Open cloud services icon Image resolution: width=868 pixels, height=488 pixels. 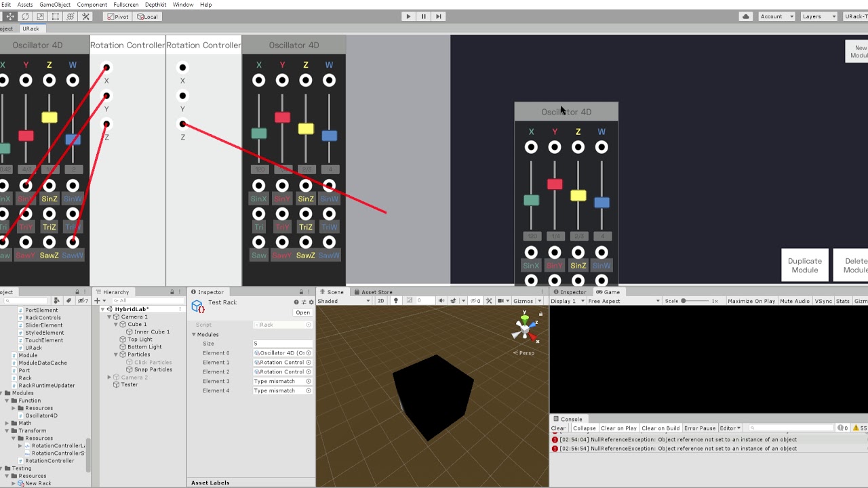746,16
